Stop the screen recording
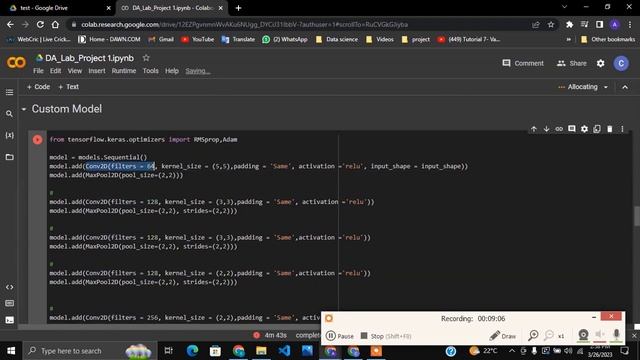The width and height of the screenshot is (640, 360). click(386, 336)
